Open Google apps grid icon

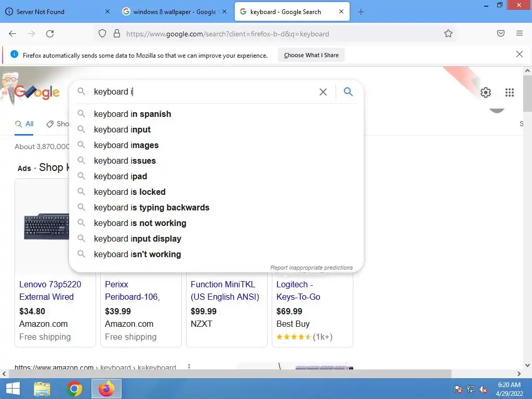(x=510, y=92)
